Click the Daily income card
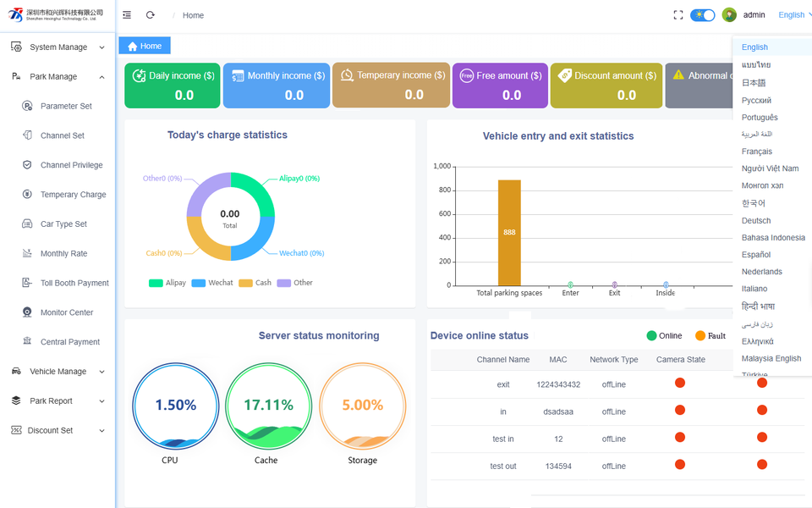Viewport: 812px width, 508px height. pos(173,86)
